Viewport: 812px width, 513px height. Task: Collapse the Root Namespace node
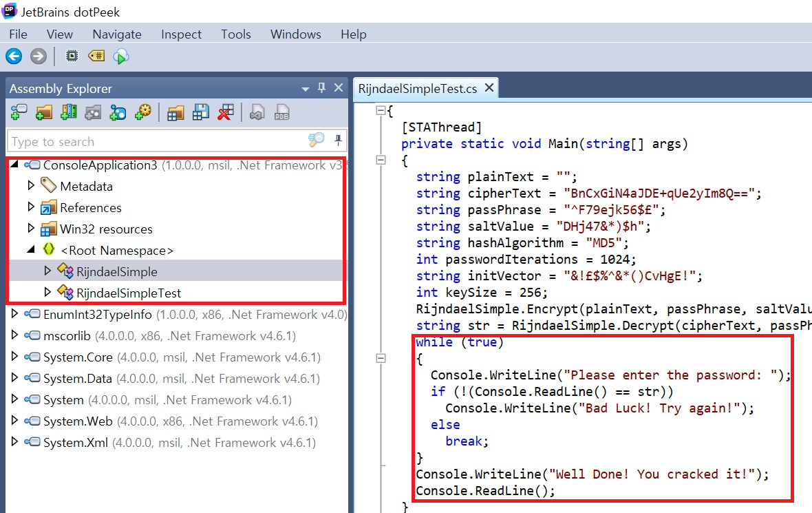click(31, 250)
